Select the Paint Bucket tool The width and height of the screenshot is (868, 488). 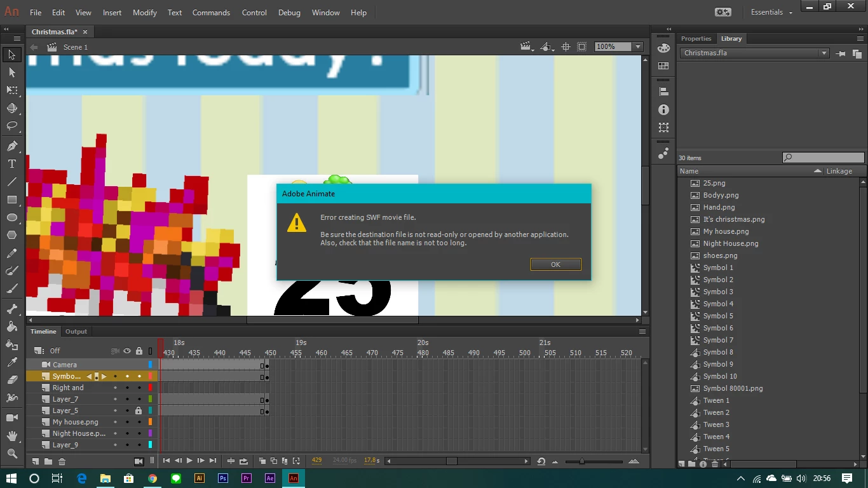point(11,327)
